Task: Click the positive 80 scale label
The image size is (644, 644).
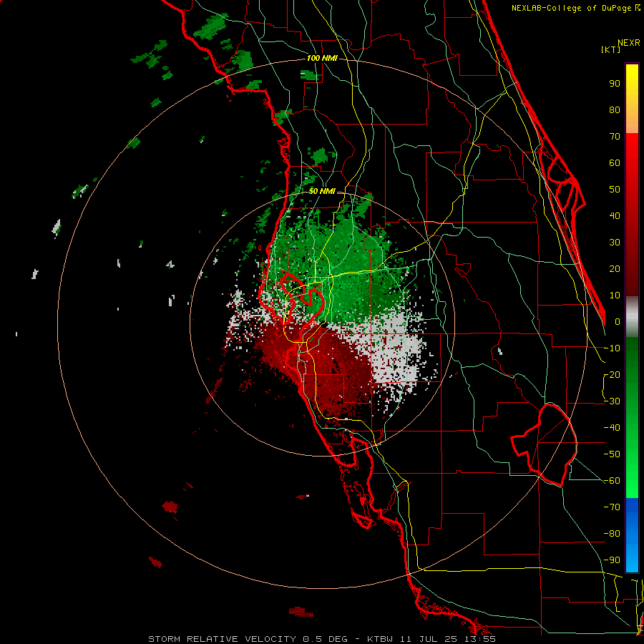Action: [615, 109]
